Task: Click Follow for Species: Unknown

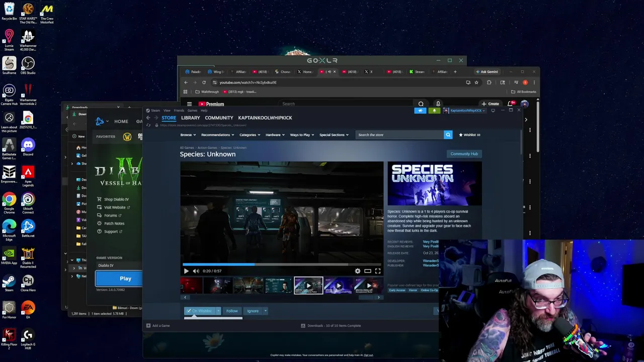Action: click(x=232, y=311)
